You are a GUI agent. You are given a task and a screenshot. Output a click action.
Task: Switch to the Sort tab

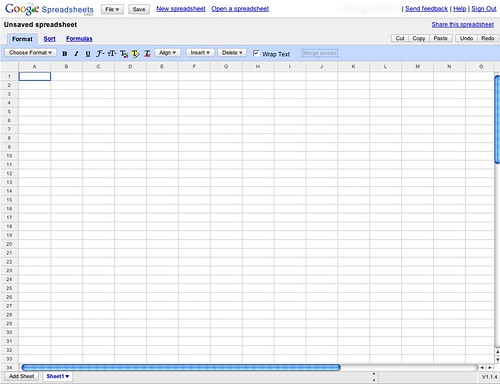click(49, 39)
